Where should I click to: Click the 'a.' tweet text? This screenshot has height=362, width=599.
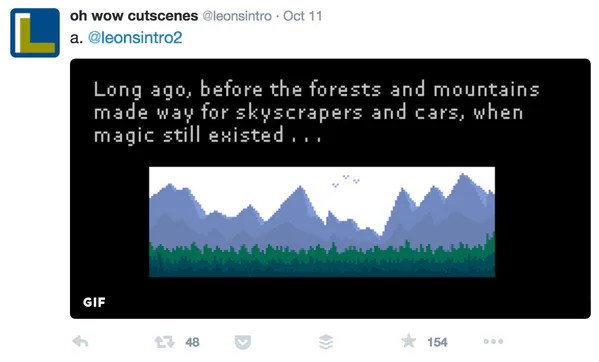click(76, 38)
